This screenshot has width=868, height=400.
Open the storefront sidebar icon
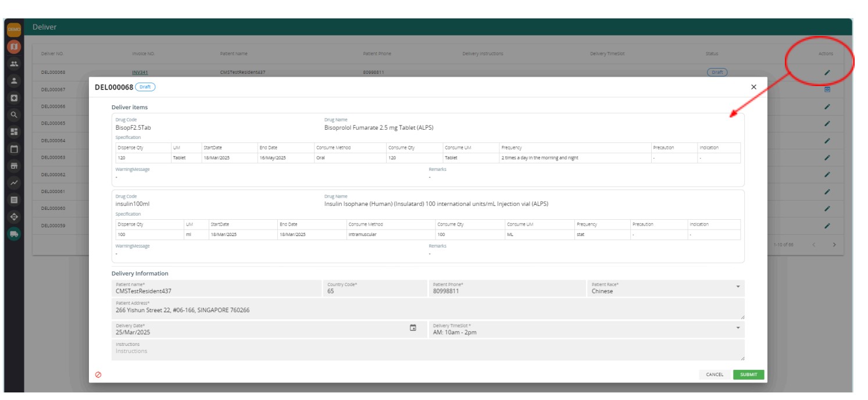(x=14, y=166)
